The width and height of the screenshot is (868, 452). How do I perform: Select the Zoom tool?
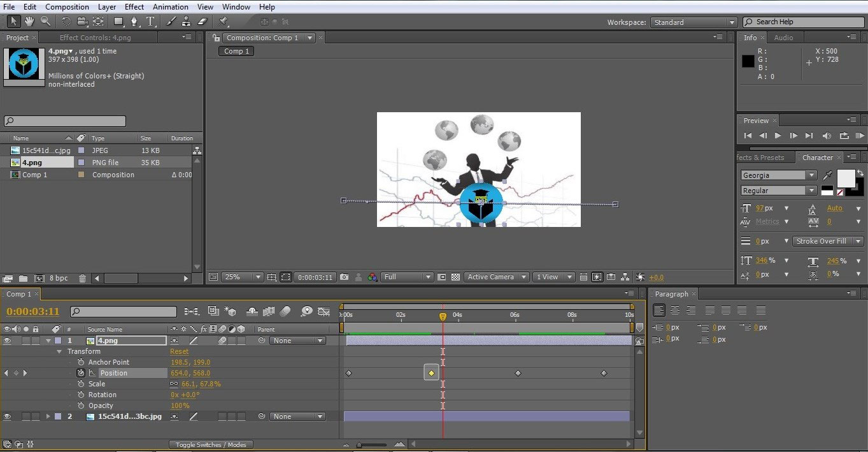[45, 20]
